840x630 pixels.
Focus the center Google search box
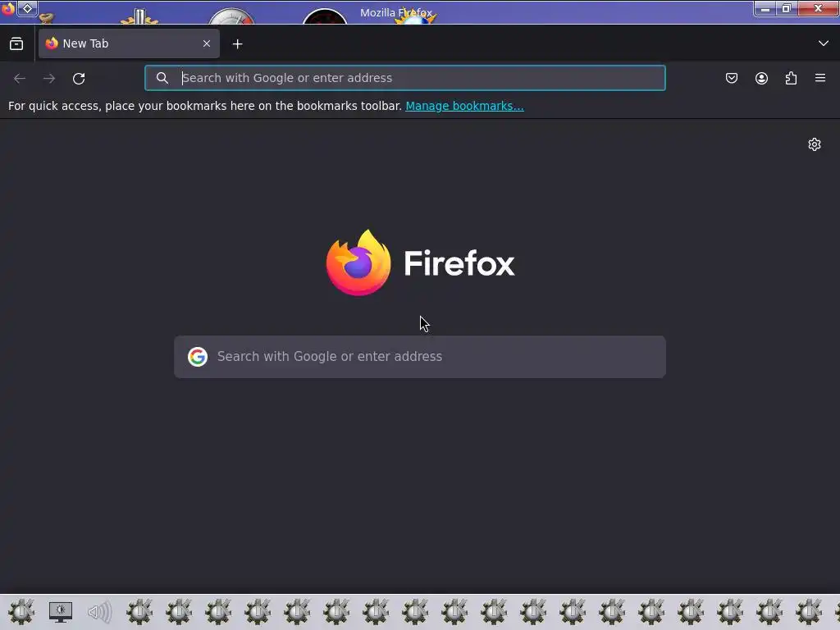pyautogui.click(x=420, y=357)
